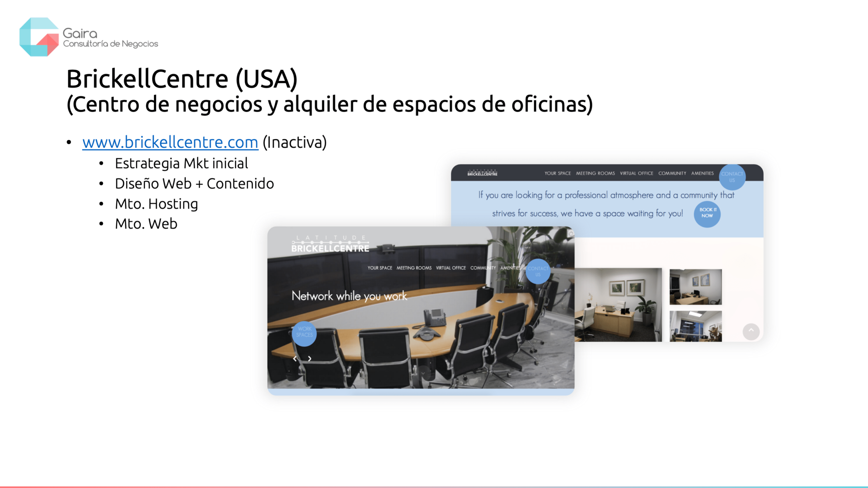868x488 pixels.
Task: Click the (Inactiva) label
Action: point(295,142)
